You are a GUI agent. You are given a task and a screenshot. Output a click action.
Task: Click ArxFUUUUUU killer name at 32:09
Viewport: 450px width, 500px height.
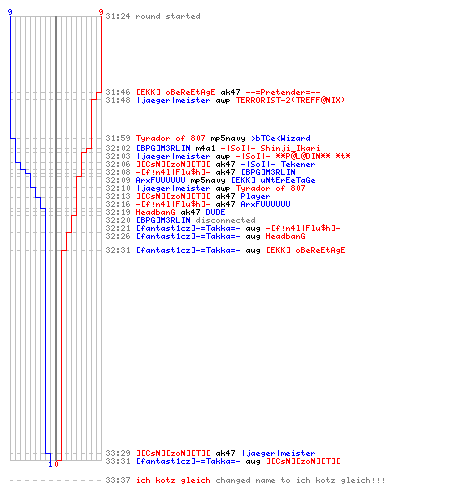point(160,180)
